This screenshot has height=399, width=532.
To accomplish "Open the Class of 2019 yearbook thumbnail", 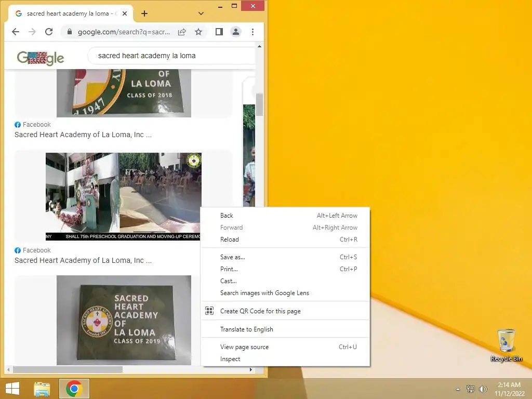I will (x=124, y=320).
